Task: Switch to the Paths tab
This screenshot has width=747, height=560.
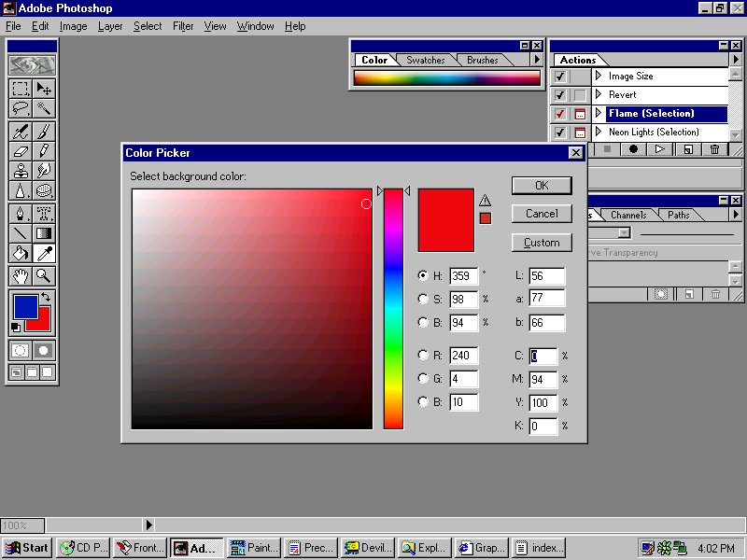Action: click(x=679, y=215)
